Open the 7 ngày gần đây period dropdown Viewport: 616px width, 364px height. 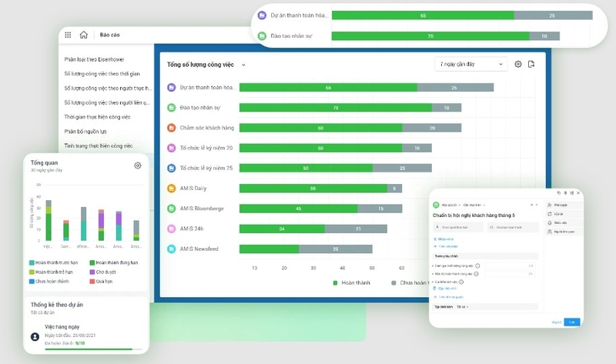coord(471,64)
